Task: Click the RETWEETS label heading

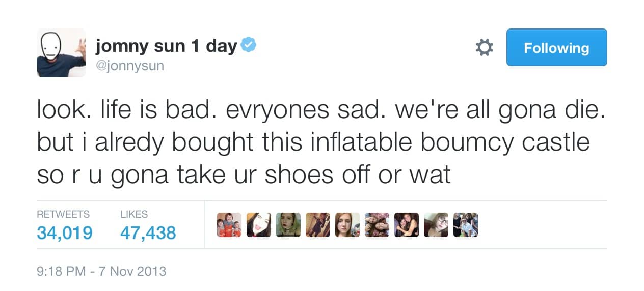Action: pyautogui.click(x=63, y=214)
